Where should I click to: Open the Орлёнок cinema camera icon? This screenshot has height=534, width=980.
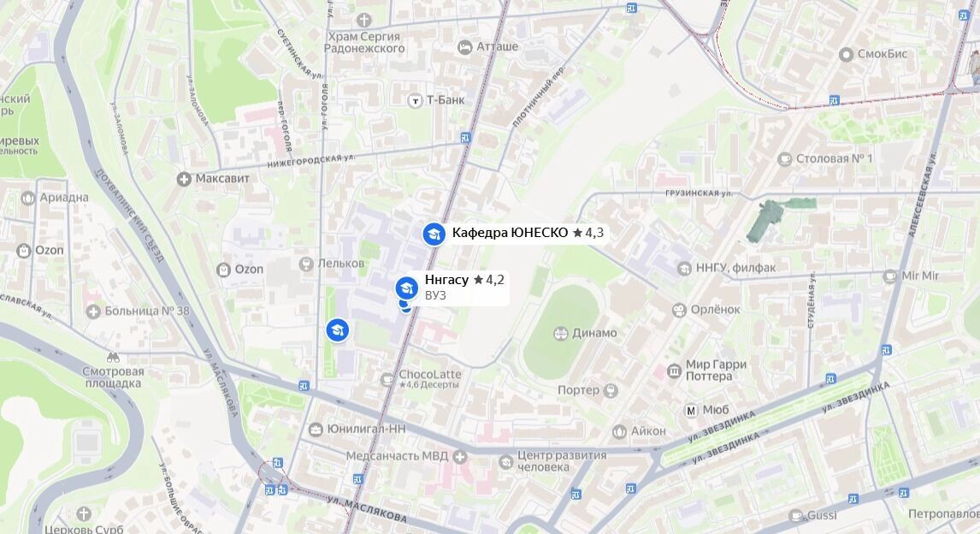(679, 310)
